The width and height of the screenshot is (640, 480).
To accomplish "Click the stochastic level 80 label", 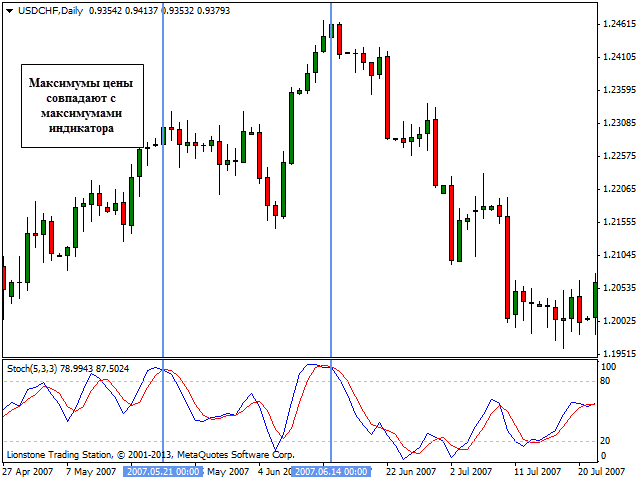I will pyautogui.click(x=605, y=381).
